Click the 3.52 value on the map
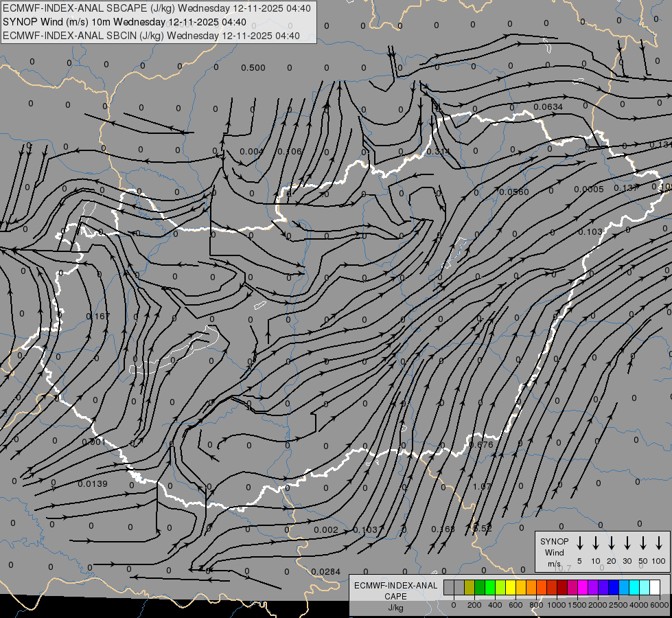Image resolution: width=672 pixels, height=618 pixels. [x=482, y=529]
